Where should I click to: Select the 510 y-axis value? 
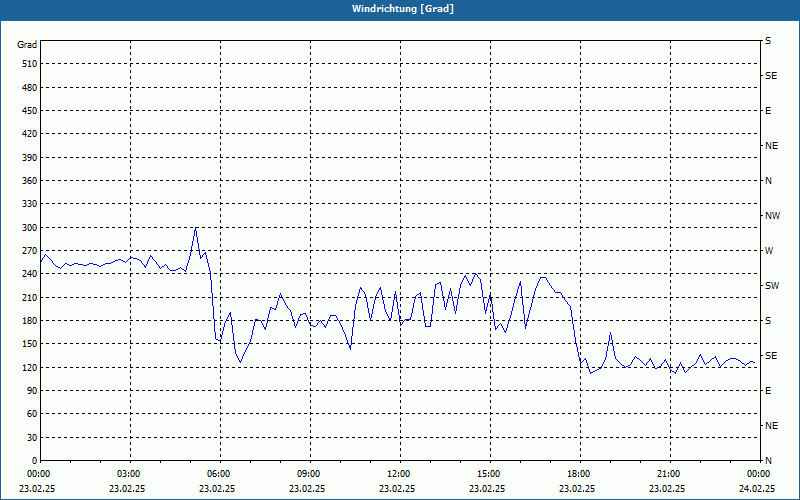pyautogui.click(x=30, y=64)
